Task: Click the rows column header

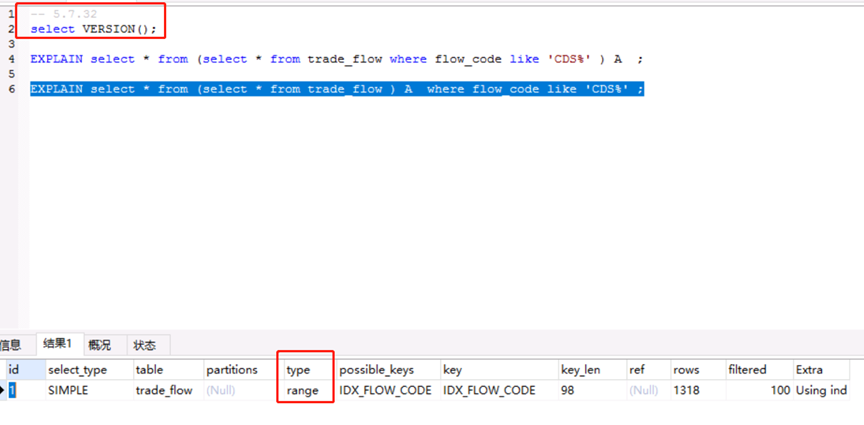Action: 698,370
